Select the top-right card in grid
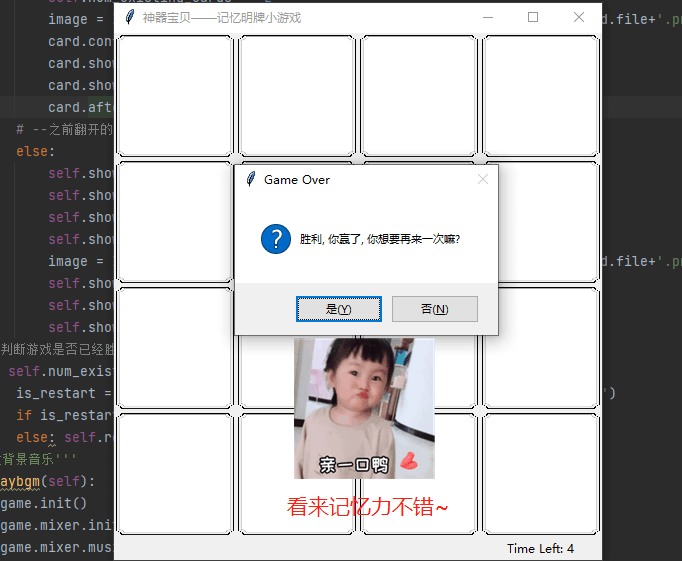The width and height of the screenshot is (682, 561). [x=541, y=96]
